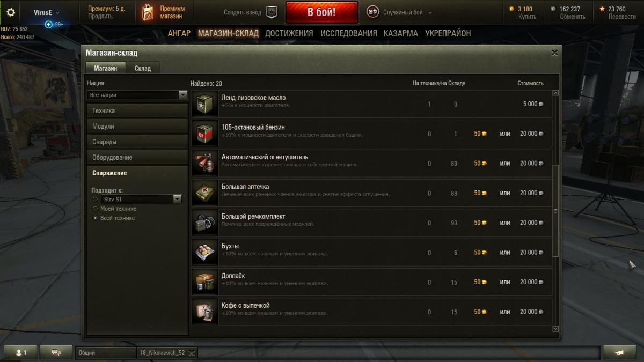The image size is (644, 362).
Task: Click the Large first aid kit icon
Action: [205, 193]
